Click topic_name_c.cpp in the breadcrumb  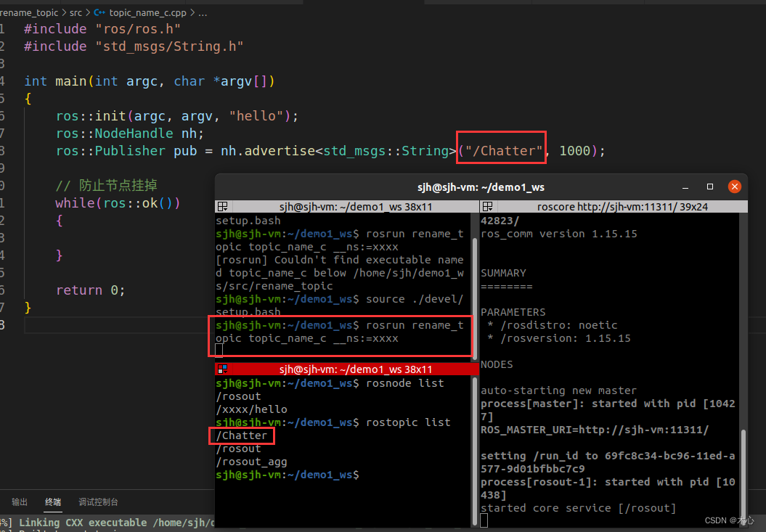(147, 13)
